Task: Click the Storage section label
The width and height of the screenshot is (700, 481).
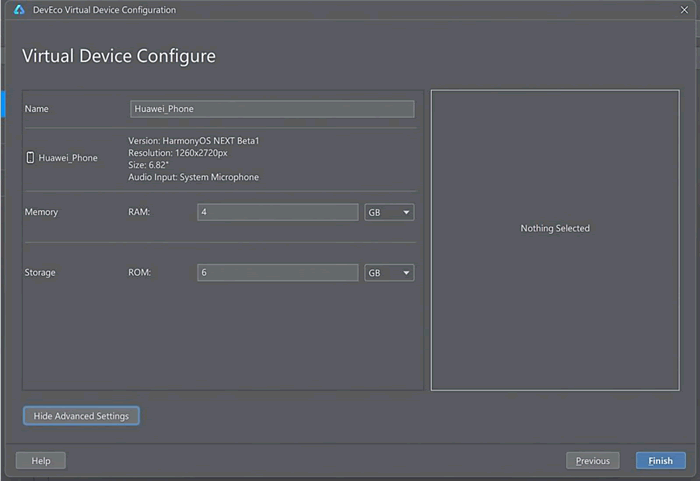Action: [x=40, y=272]
